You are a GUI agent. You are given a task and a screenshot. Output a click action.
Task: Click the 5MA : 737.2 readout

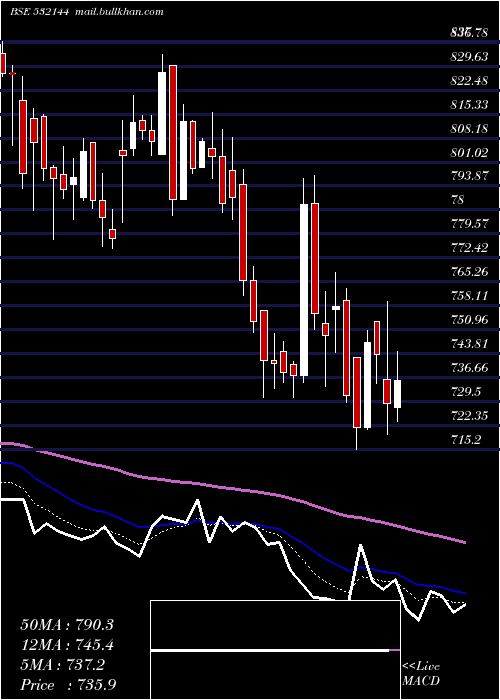point(63,665)
